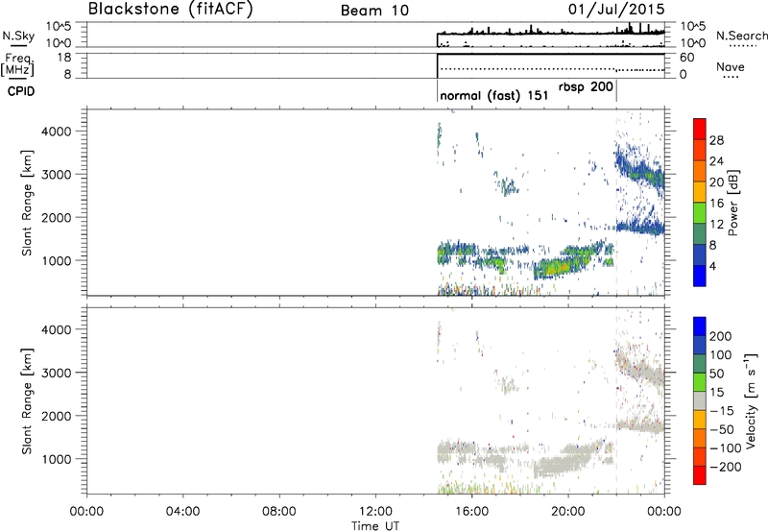Click the 'Power [dB]' colorbar title
Screen dimensions: 768x532
click(x=733, y=203)
